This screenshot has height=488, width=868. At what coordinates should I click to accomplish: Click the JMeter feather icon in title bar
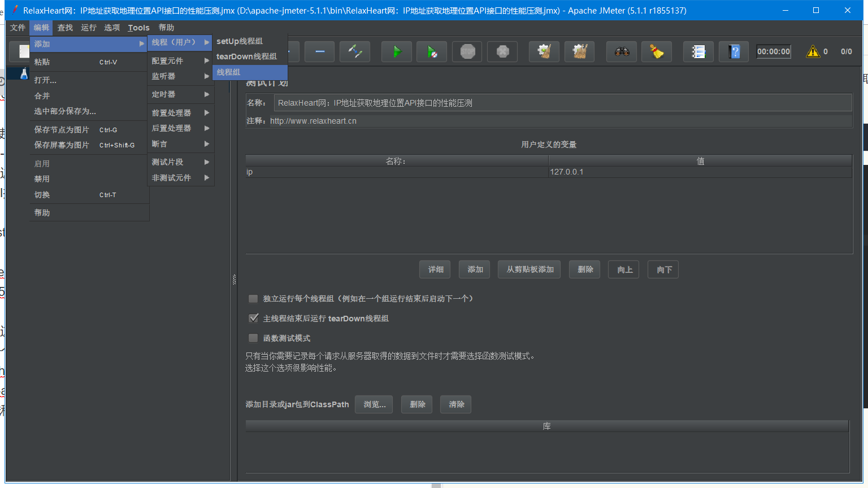(x=15, y=10)
